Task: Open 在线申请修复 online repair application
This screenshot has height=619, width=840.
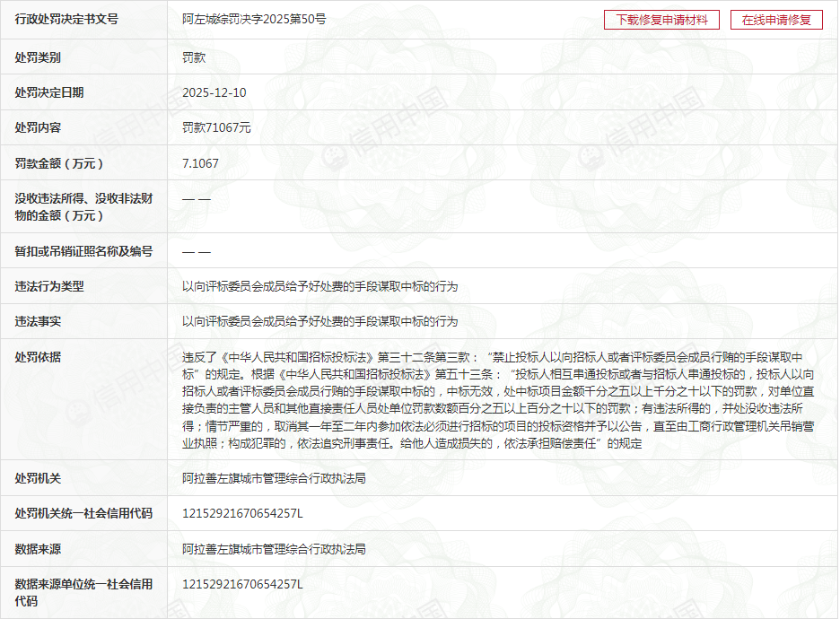Action: tap(776, 20)
